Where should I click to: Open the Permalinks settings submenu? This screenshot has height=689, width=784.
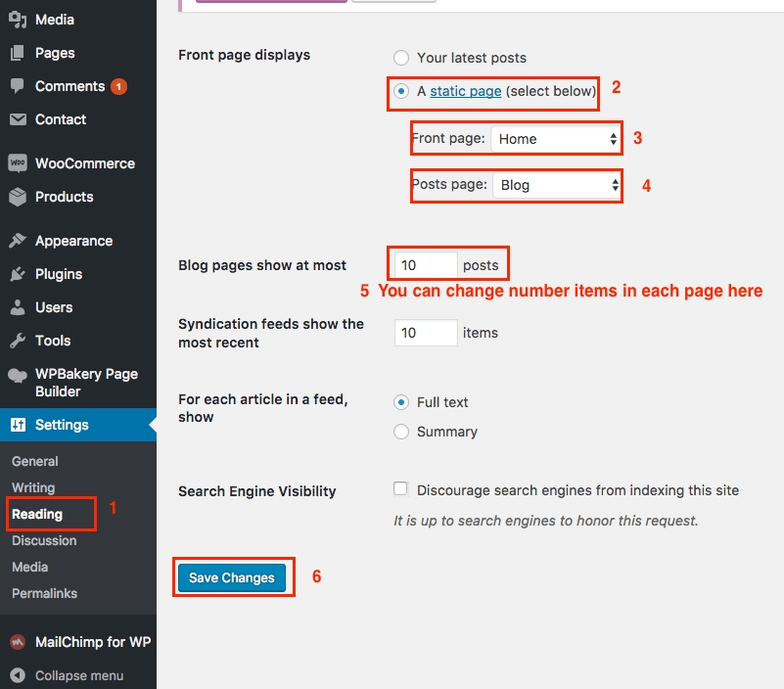[44, 593]
